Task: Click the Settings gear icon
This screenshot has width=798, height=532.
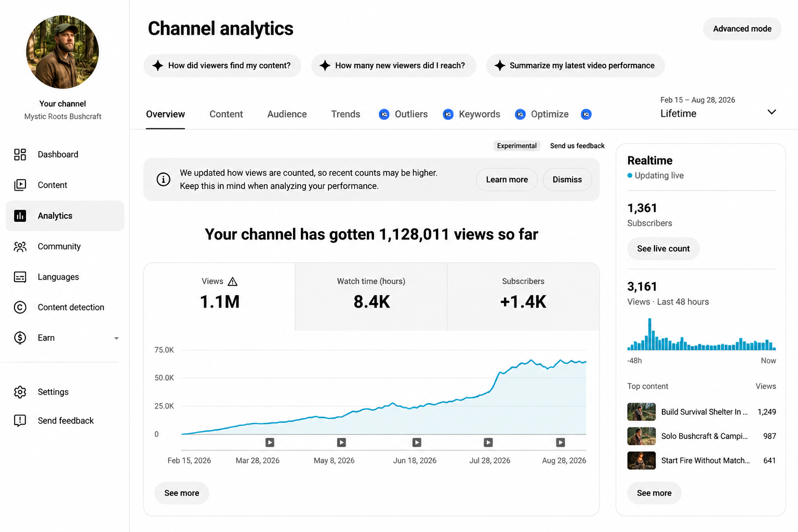Action: pos(20,392)
